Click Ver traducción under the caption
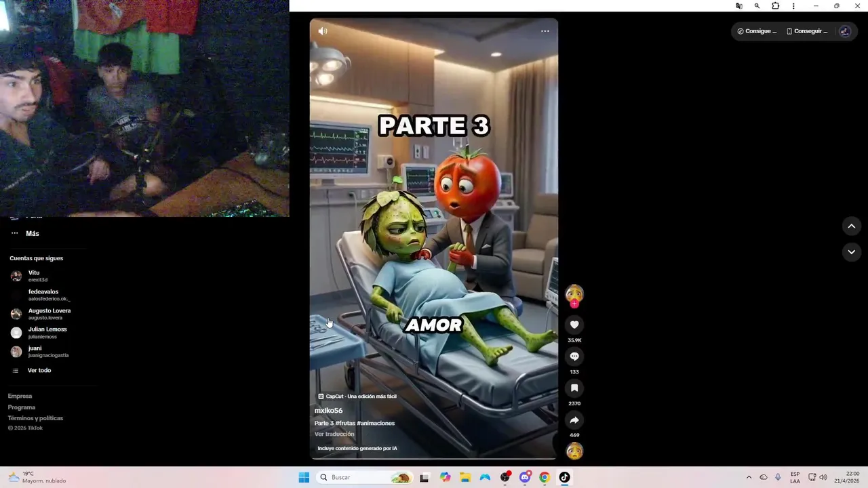Screen dimensions: 868x488 pyautogui.click(x=334, y=434)
